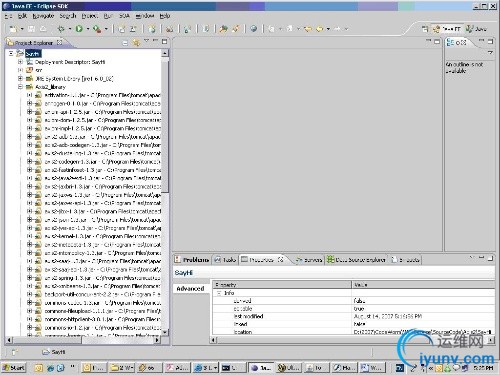Screen dimensions: 500x375
Task: Click the Open Perspective icon
Action: coord(425,29)
